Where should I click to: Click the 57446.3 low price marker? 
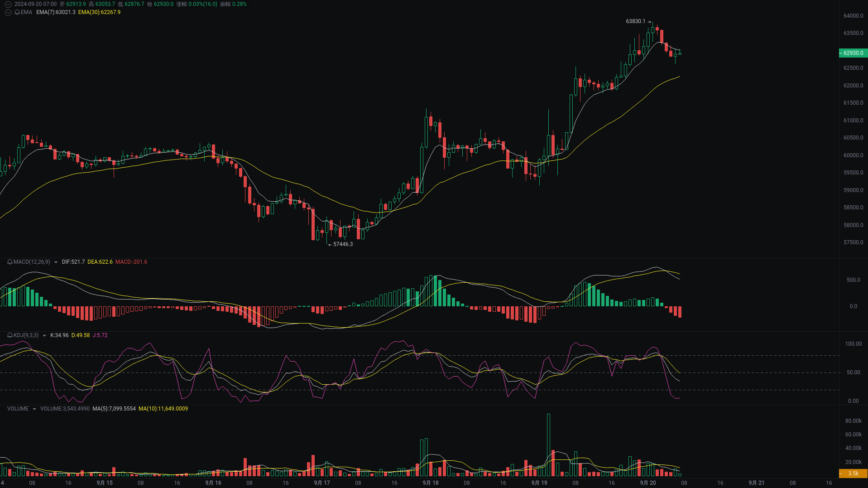343,244
